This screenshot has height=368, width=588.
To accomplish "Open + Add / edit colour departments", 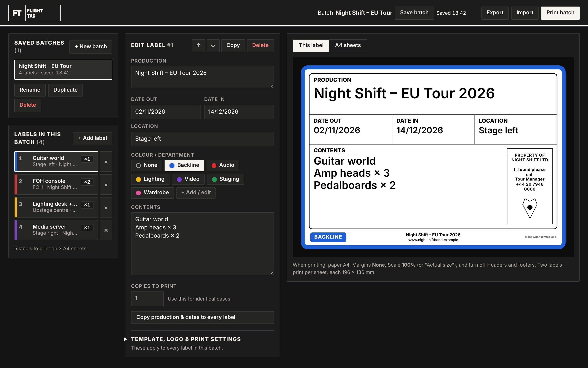I will (196, 193).
